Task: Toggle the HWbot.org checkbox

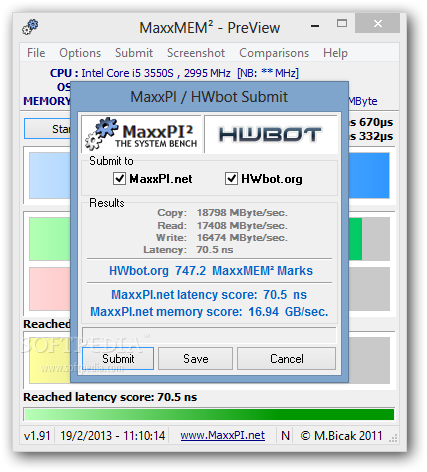Action: (x=231, y=179)
